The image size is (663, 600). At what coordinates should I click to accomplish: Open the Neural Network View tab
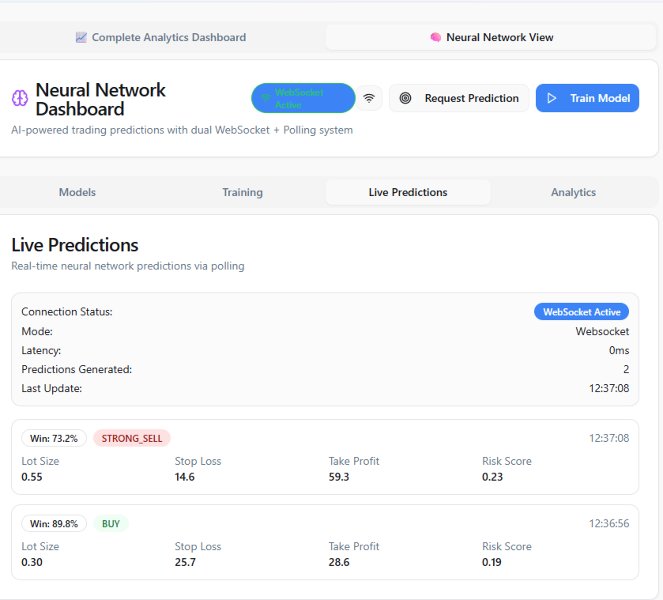(491, 37)
